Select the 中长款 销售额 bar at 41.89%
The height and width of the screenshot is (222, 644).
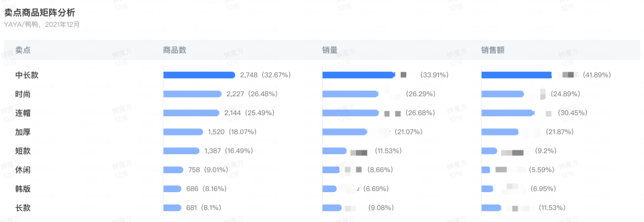pos(516,75)
